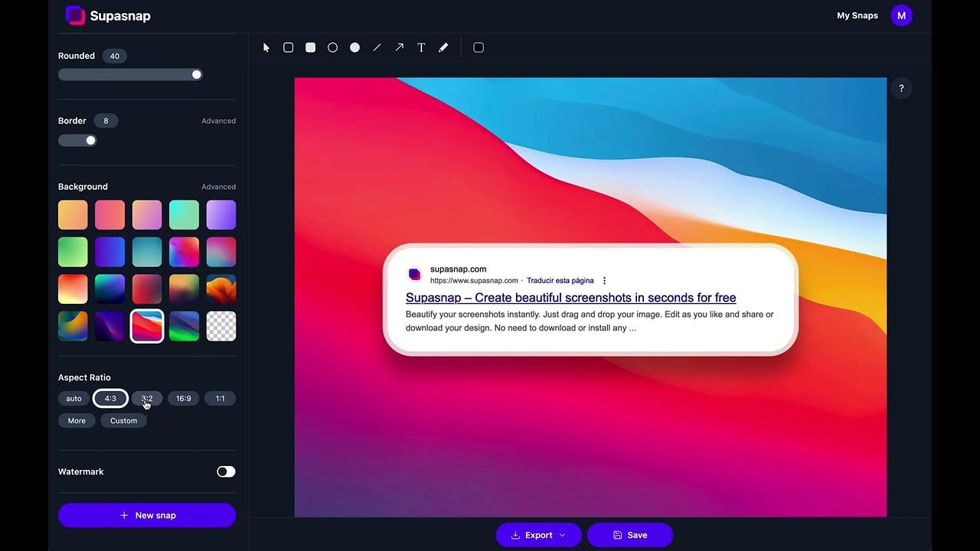Select the multicolor Monterey-style wallpaper background

73,326
